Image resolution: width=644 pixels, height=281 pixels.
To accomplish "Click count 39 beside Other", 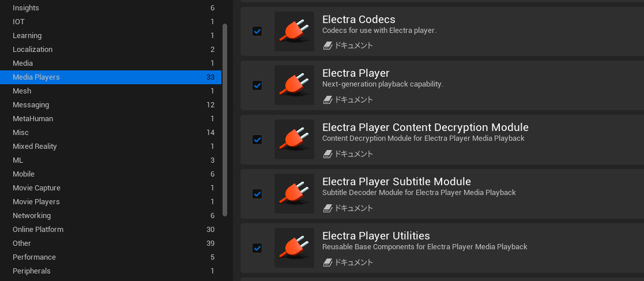I will tap(210, 243).
